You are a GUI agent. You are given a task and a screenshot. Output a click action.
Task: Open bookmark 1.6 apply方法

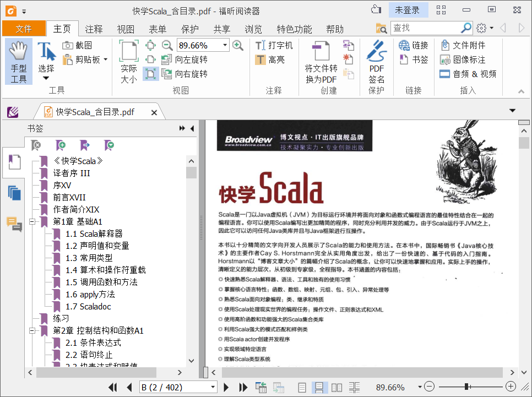[90, 294]
